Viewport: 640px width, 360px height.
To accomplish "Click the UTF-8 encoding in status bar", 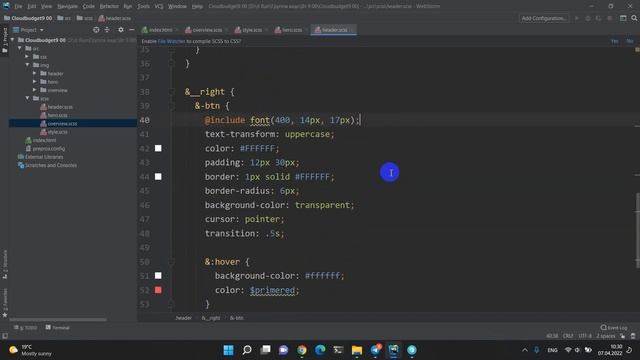I will pyautogui.click(x=585, y=336).
